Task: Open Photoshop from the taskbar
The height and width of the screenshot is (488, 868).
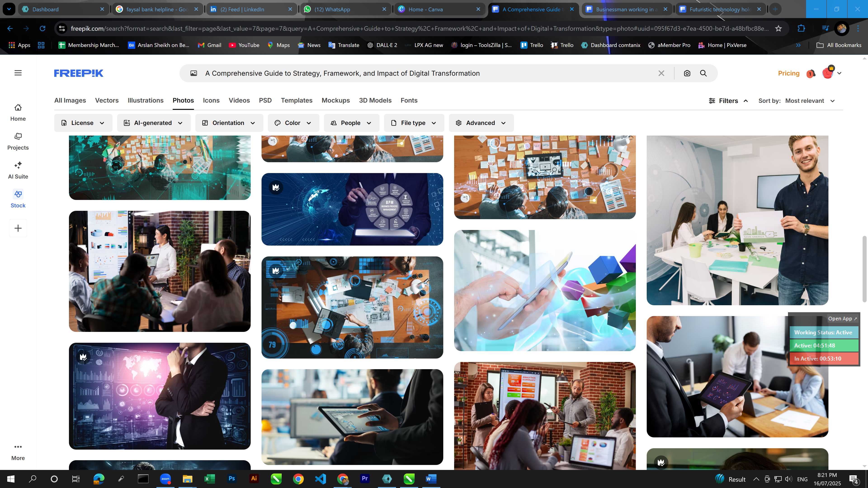Action: pos(232,479)
